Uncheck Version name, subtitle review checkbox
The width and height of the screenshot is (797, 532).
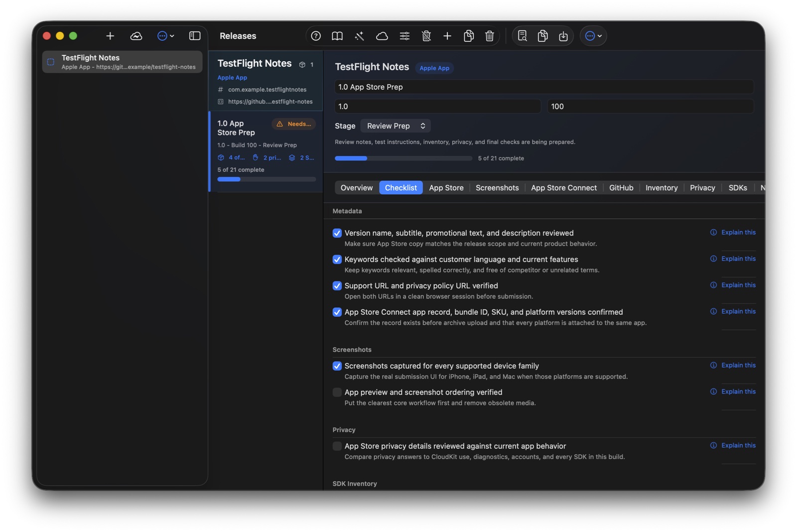337,233
